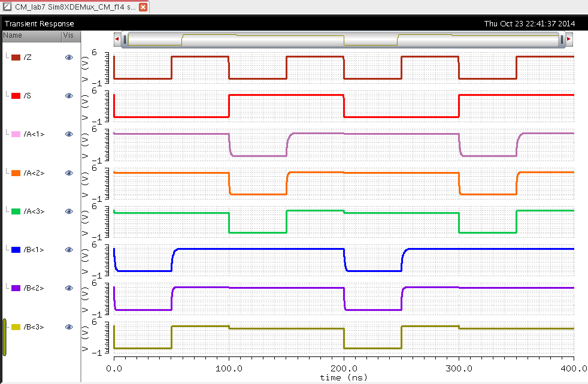Click the right scroll arrow of zoom bar
588x384 pixels.
click(569, 39)
